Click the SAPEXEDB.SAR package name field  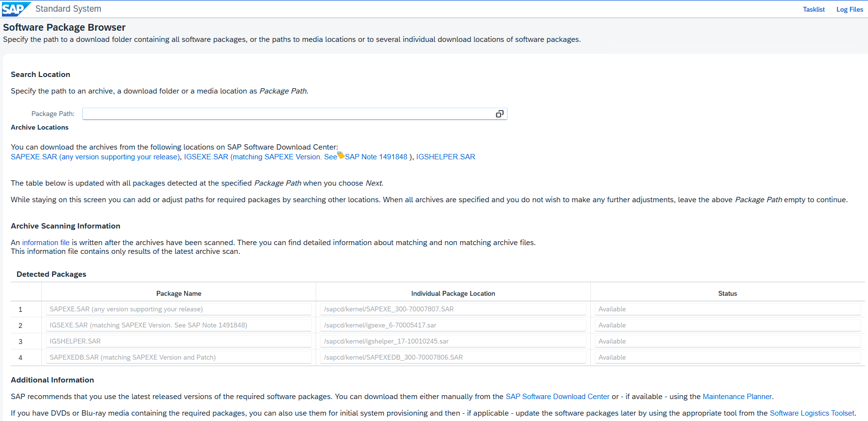(179, 357)
